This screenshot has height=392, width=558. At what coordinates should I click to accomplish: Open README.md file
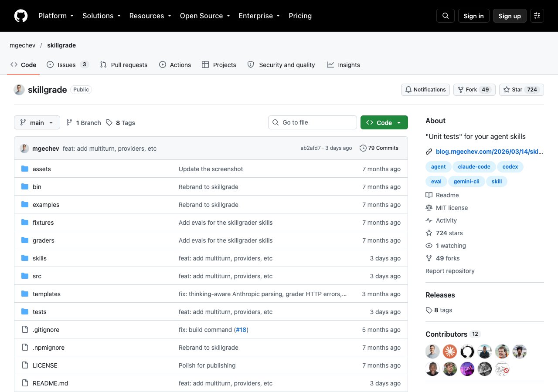(x=50, y=383)
